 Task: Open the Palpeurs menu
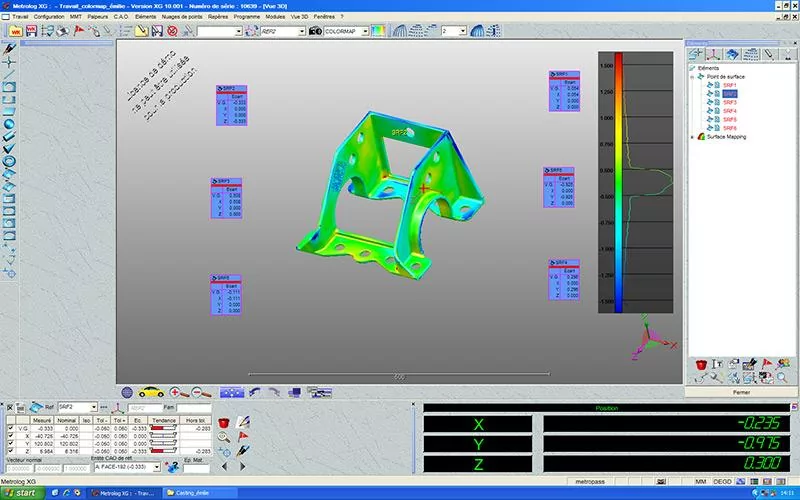click(x=95, y=17)
